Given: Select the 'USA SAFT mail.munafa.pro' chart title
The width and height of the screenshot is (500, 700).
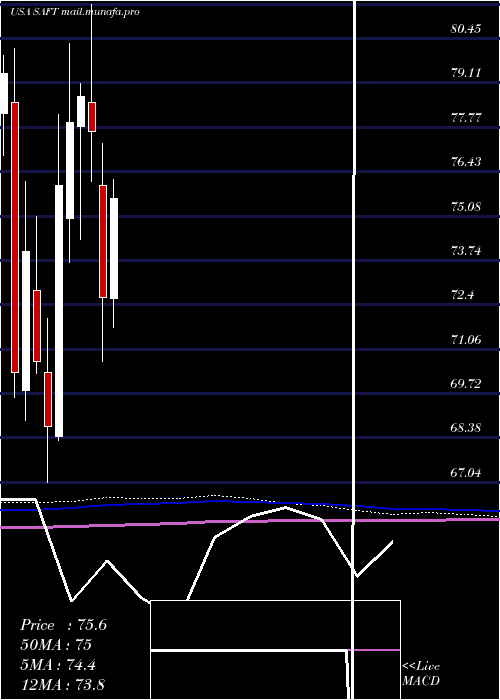Looking at the screenshot, I should [75, 12].
